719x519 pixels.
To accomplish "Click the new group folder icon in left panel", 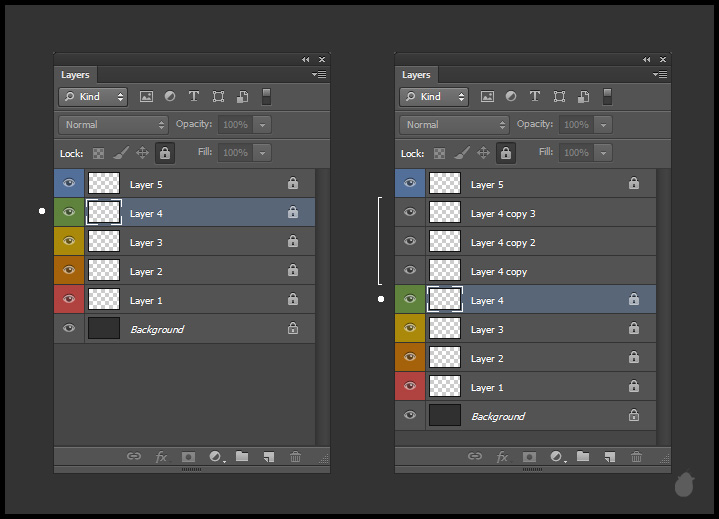I will (242, 457).
